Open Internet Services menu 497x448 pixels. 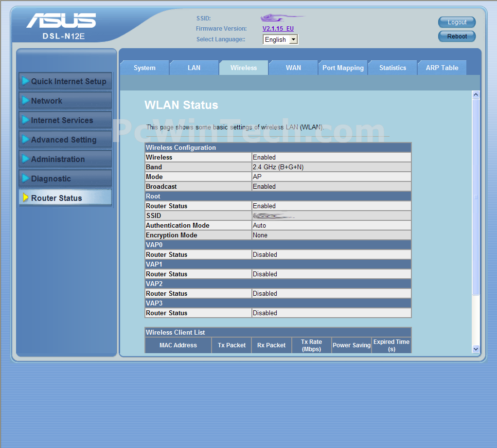(x=65, y=120)
